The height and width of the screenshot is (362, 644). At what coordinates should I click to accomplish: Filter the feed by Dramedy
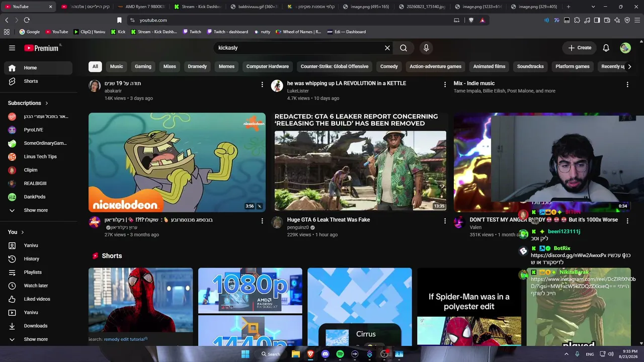tap(197, 66)
